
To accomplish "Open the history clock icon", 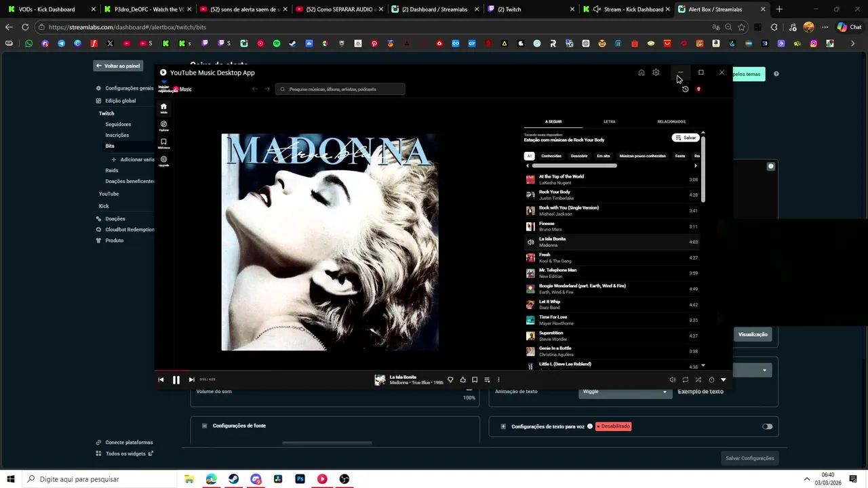I will click(685, 89).
